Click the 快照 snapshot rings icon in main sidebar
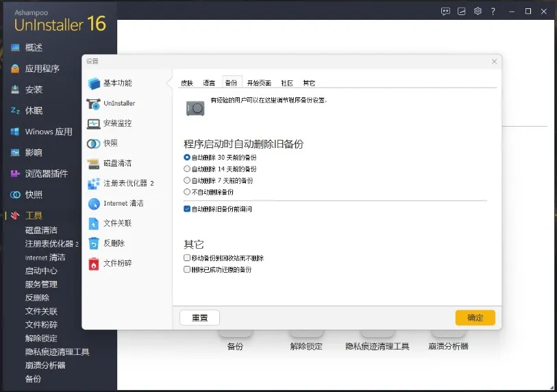The image size is (557, 392). [x=15, y=195]
